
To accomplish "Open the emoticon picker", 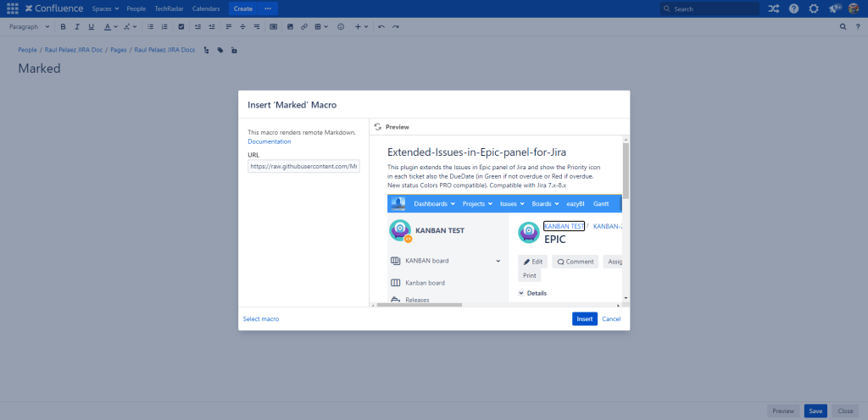I will (341, 27).
